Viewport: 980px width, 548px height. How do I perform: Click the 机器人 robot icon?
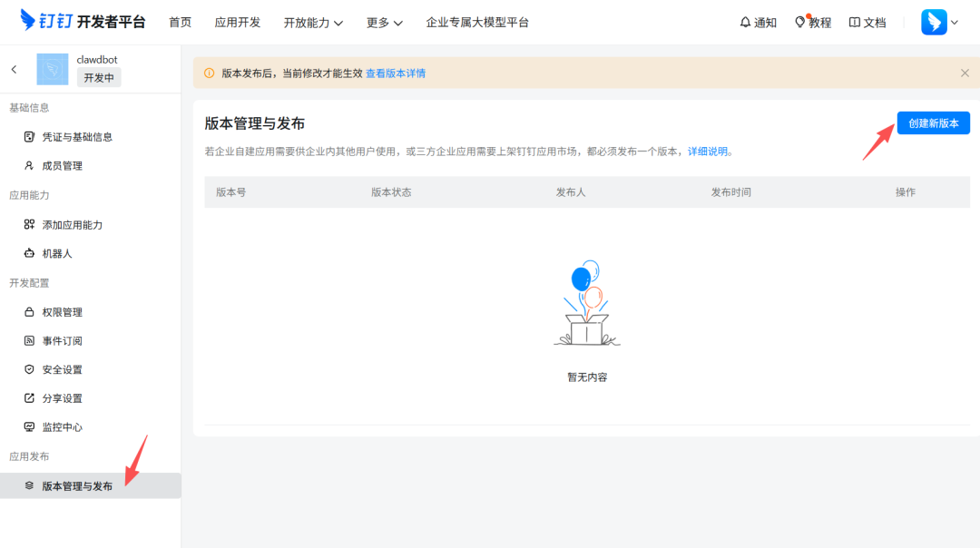point(29,253)
